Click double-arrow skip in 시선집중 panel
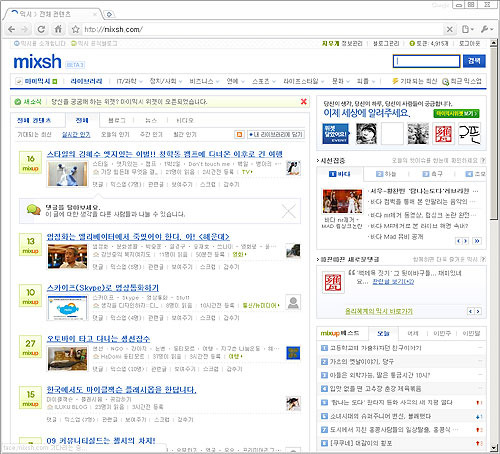The width and height of the screenshot is (500, 454). 477,241
